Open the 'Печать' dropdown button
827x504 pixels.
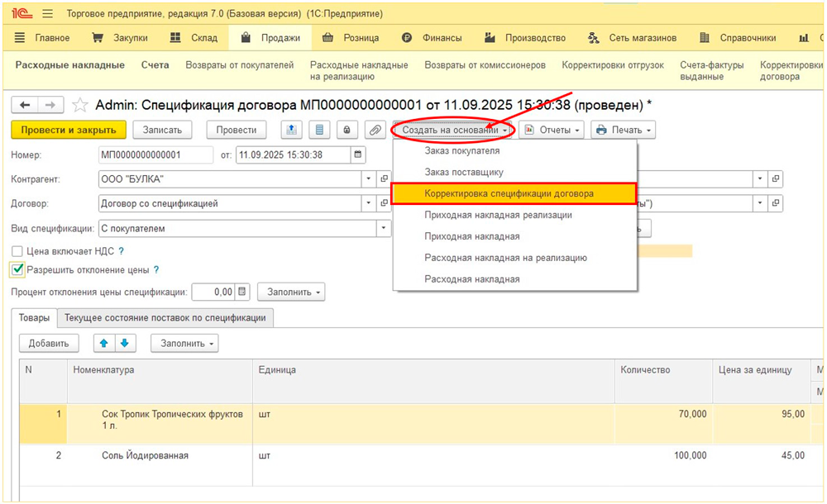coord(624,130)
